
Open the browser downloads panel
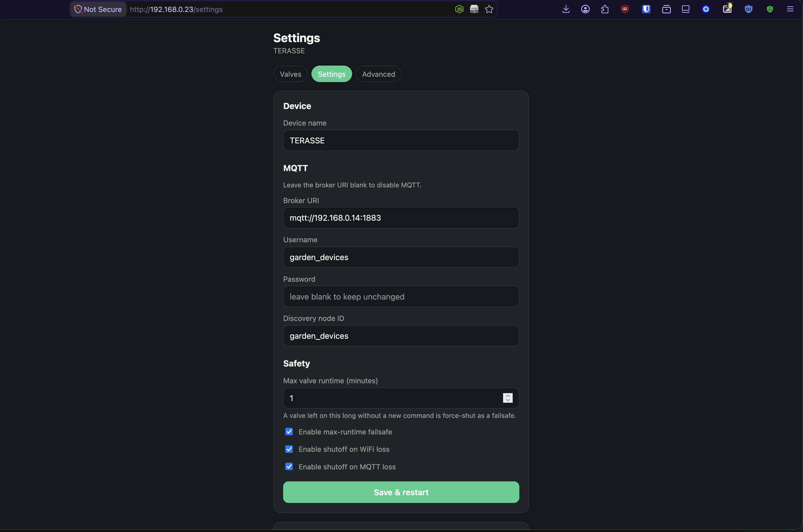(566, 9)
